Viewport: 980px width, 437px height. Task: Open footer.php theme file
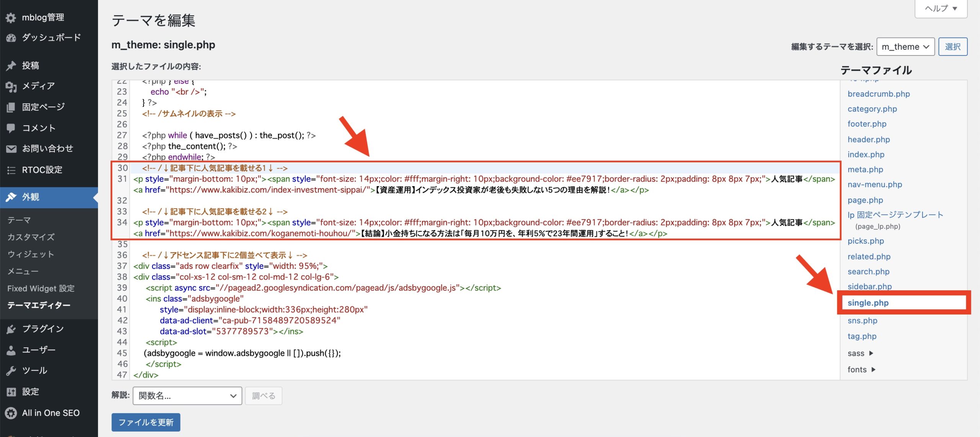tap(867, 124)
